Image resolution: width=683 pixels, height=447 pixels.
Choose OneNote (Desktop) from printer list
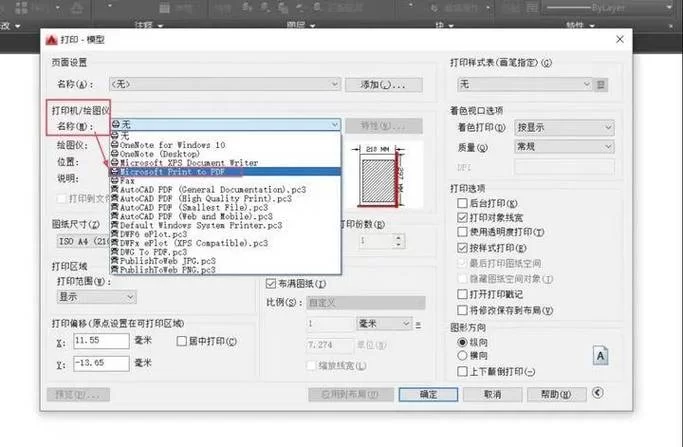click(225, 154)
